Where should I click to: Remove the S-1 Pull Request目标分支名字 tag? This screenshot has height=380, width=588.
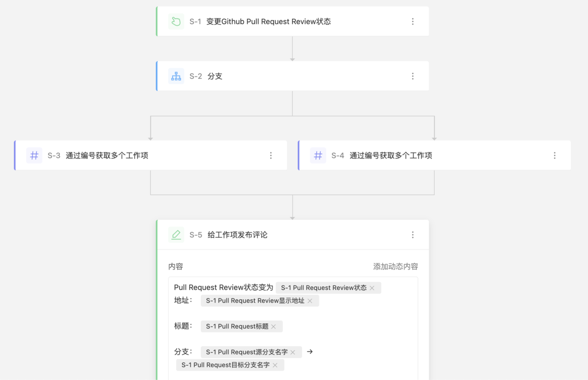coord(275,365)
